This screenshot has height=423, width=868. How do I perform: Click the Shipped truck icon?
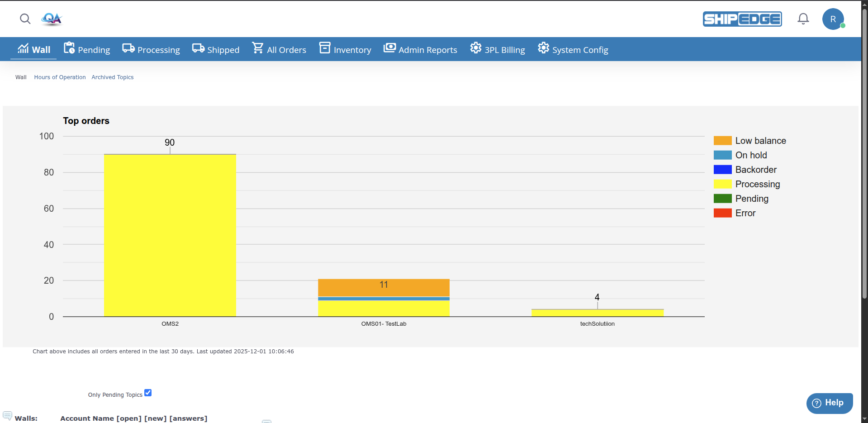coord(198,48)
